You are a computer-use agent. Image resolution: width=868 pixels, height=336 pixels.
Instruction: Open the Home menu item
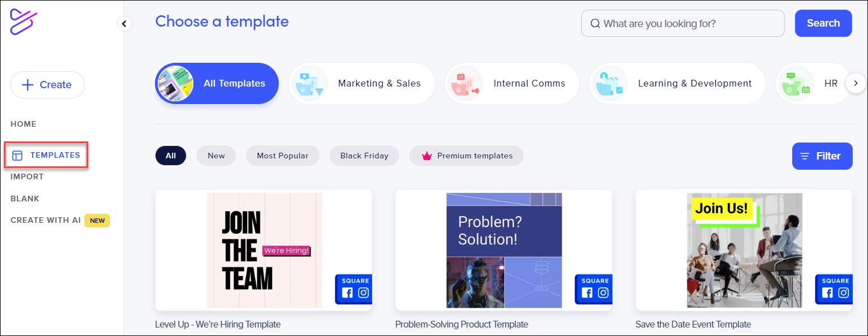pos(23,124)
